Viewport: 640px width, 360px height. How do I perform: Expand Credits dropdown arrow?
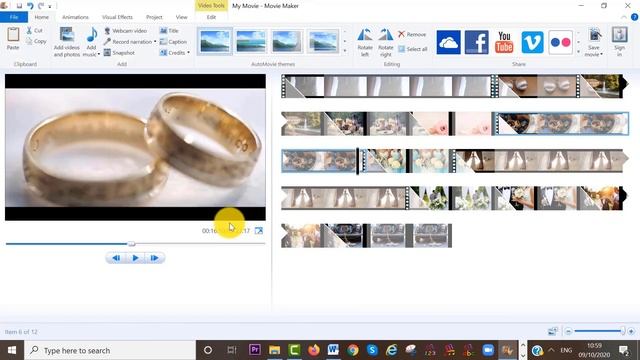tap(188, 53)
